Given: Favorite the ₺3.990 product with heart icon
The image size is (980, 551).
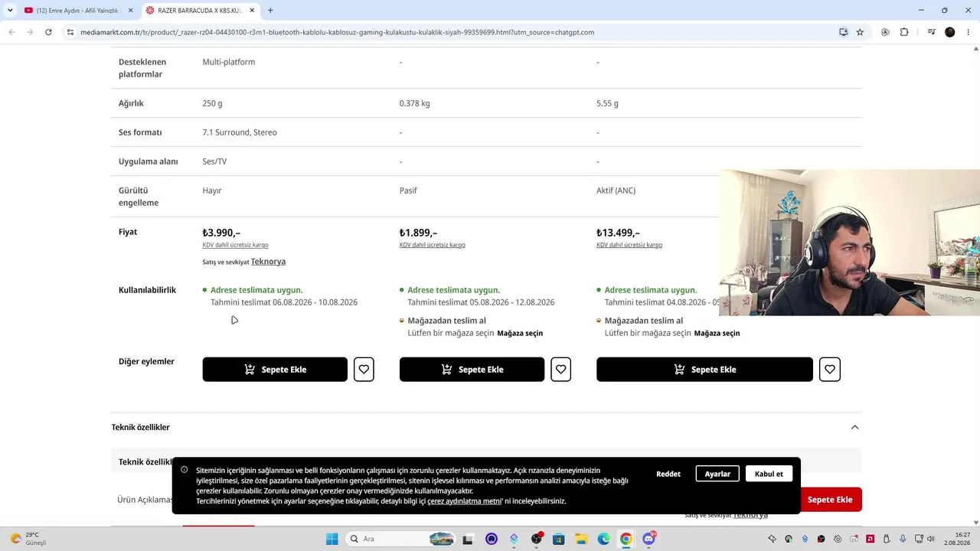Looking at the screenshot, I should point(364,370).
